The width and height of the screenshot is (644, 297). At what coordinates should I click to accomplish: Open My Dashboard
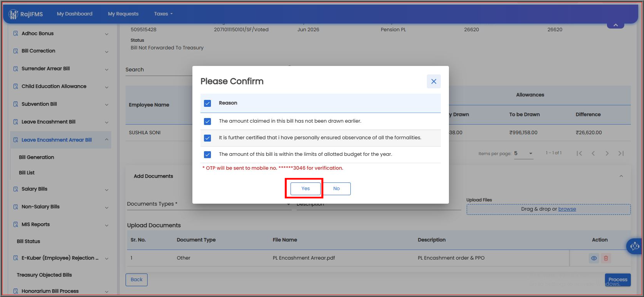pyautogui.click(x=75, y=14)
